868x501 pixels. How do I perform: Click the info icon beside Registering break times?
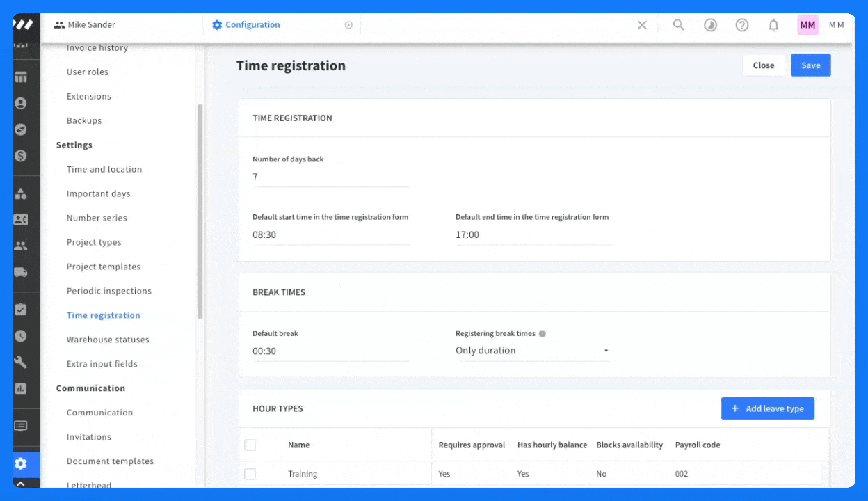(542, 334)
